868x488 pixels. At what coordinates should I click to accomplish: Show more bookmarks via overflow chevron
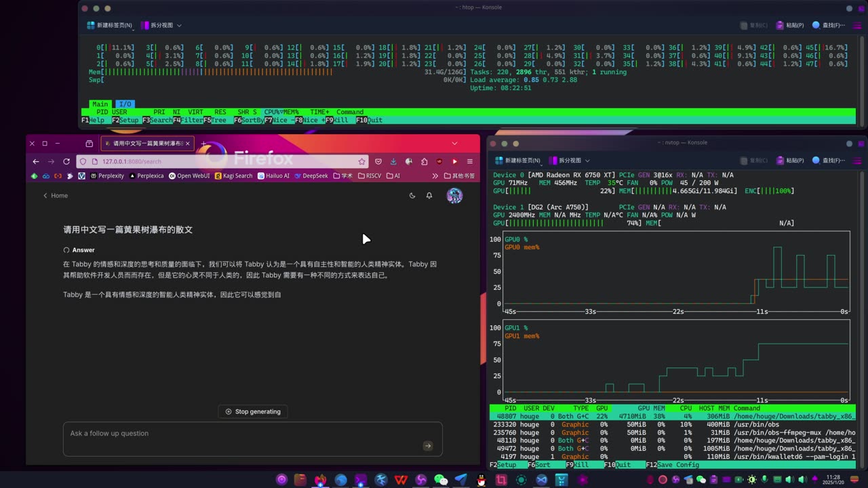(x=435, y=176)
